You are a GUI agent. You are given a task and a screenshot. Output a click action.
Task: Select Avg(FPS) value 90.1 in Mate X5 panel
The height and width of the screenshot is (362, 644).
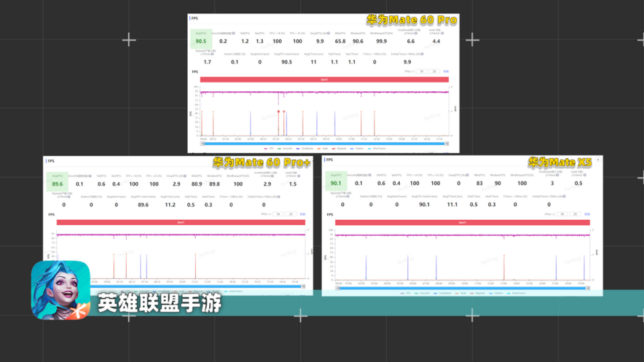(x=336, y=183)
